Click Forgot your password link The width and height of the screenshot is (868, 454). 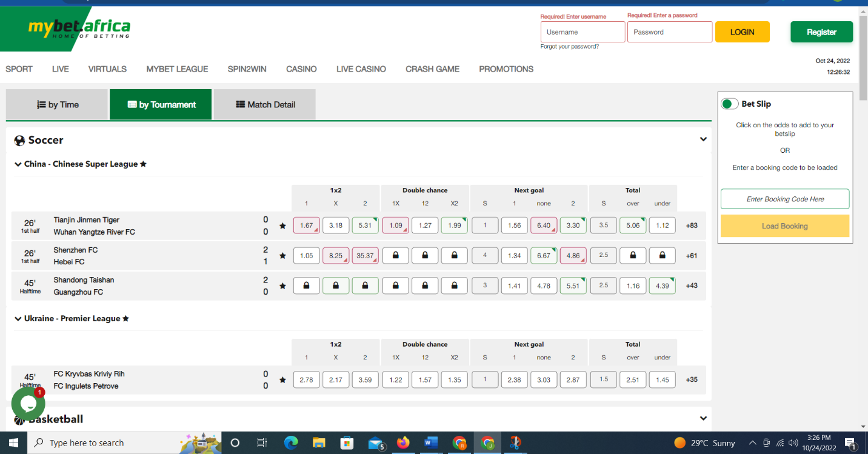pyautogui.click(x=570, y=47)
